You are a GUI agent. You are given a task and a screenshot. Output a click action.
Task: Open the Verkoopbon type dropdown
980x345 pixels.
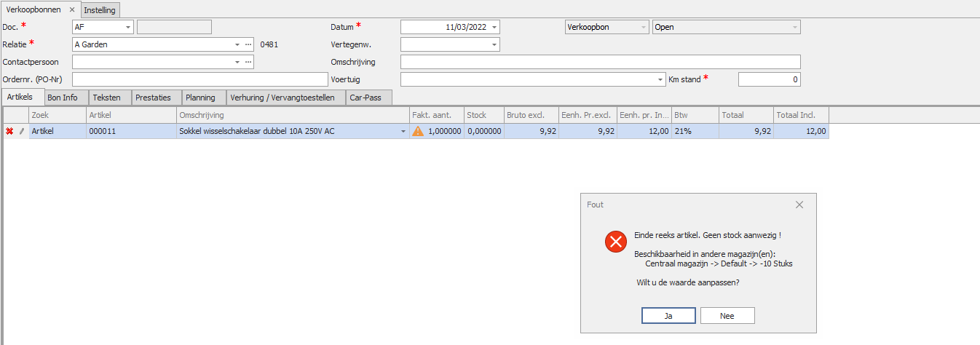pyautogui.click(x=643, y=27)
